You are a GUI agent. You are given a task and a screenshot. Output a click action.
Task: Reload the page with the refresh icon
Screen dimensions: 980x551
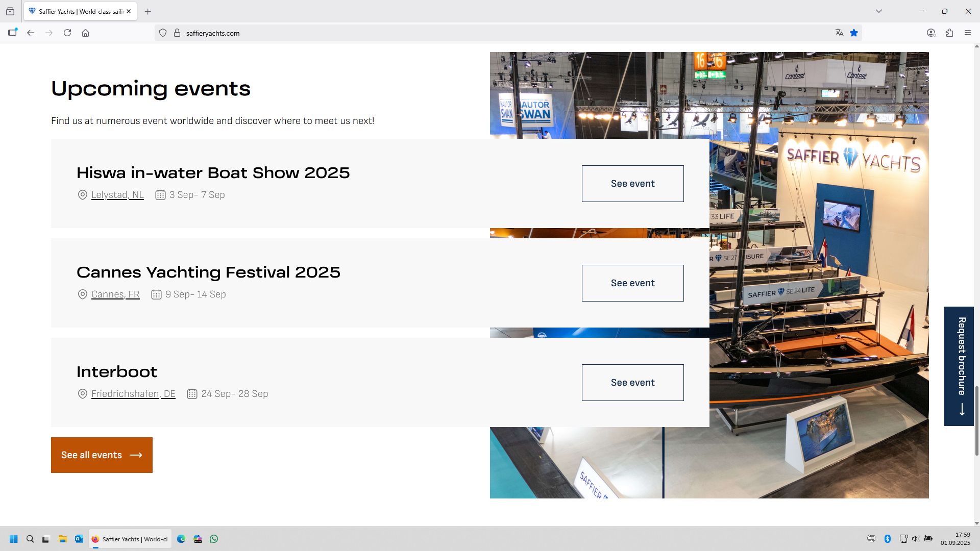67,33
